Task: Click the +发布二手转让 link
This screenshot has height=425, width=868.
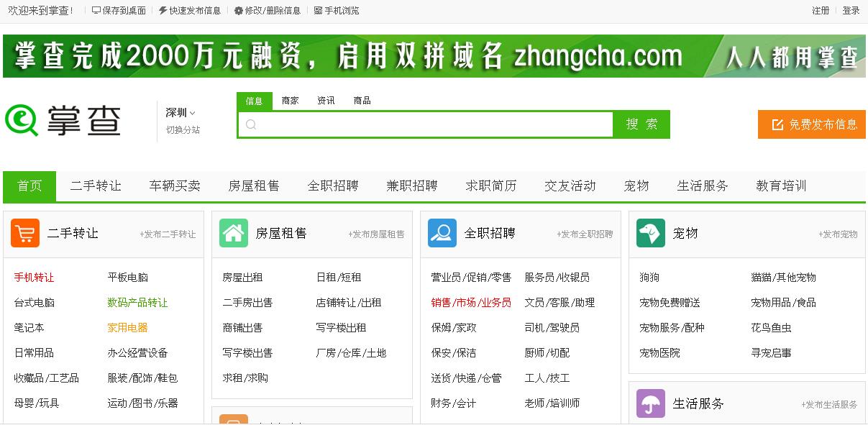Action: pos(168,234)
